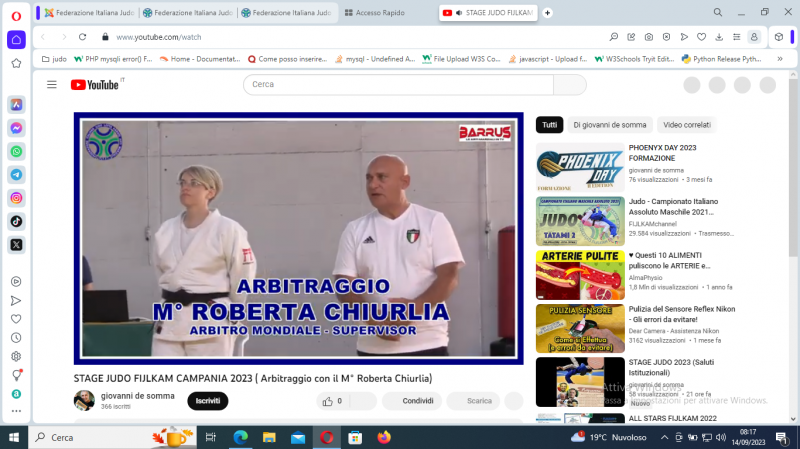Image resolution: width=800 pixels, height=449 pixels.
Task: Open the PHP mysqli error bookmark
Action: (x=113, y=59)
